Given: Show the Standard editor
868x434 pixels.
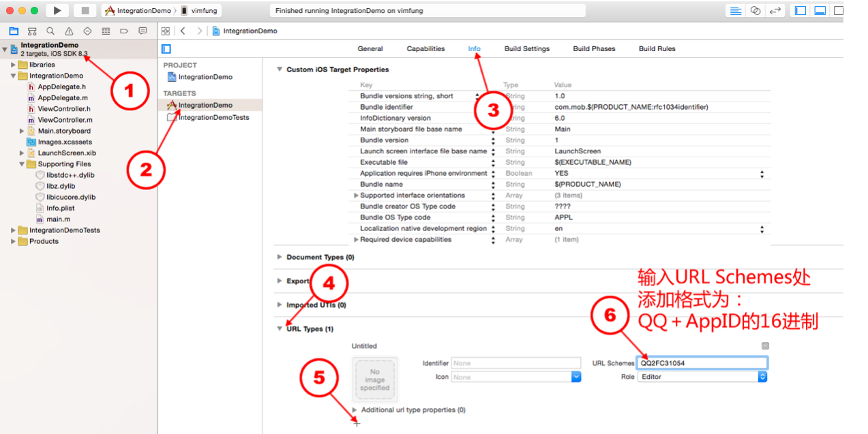Looking at the screenshot, I should (x=736, y=10).
